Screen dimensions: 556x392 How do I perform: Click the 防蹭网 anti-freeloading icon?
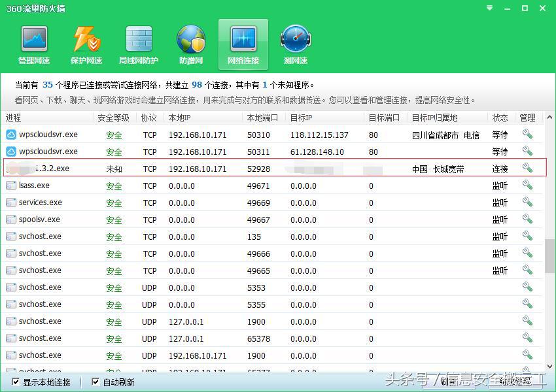(x=190, y=44)
